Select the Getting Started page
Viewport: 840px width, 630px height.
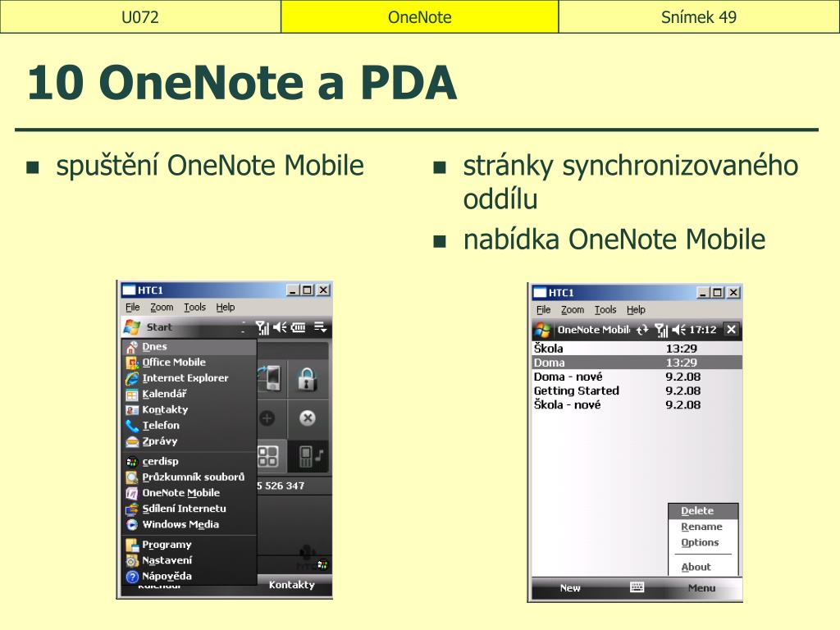coord(637,390)
